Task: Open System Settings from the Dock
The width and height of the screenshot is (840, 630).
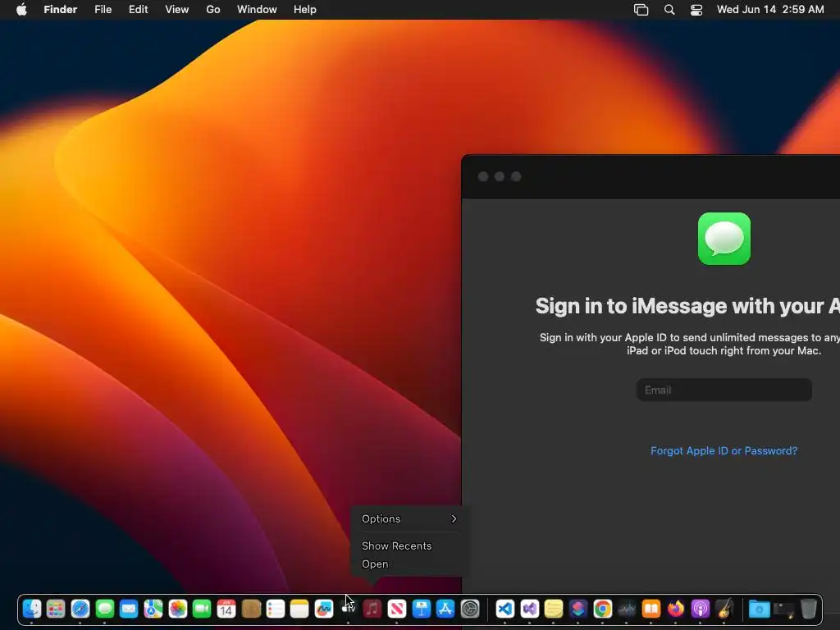Action: [470, 609]
